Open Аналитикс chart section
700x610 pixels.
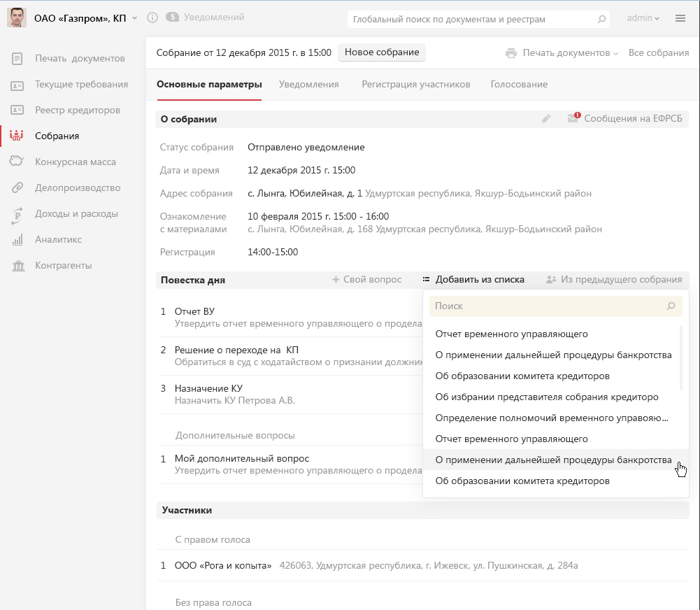58,239
